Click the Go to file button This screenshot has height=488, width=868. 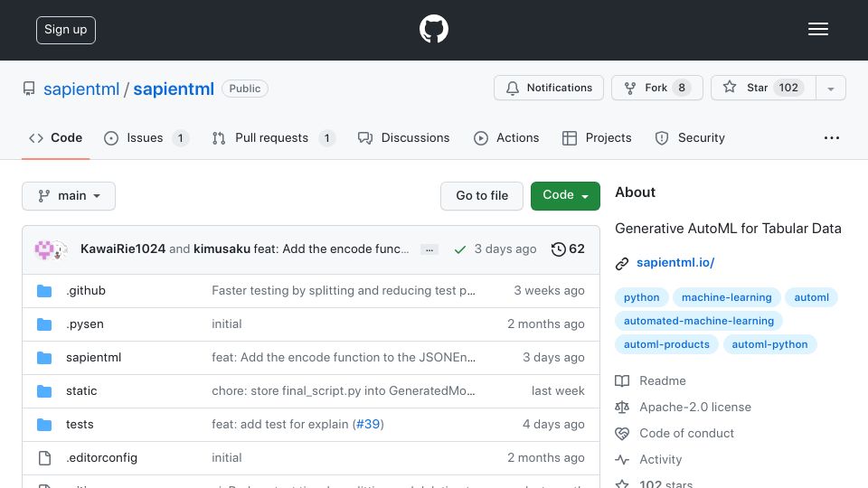coord(482,196)
